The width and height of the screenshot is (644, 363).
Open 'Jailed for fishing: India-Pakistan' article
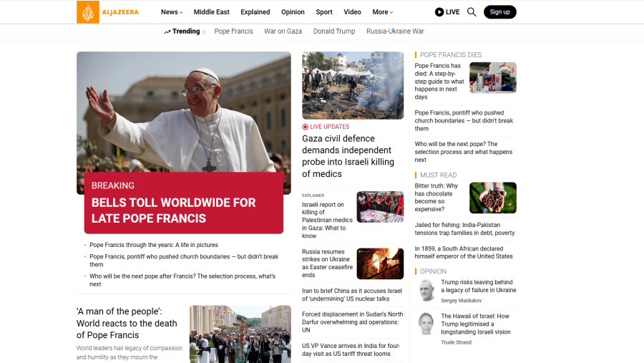click(x=464, y=228)
